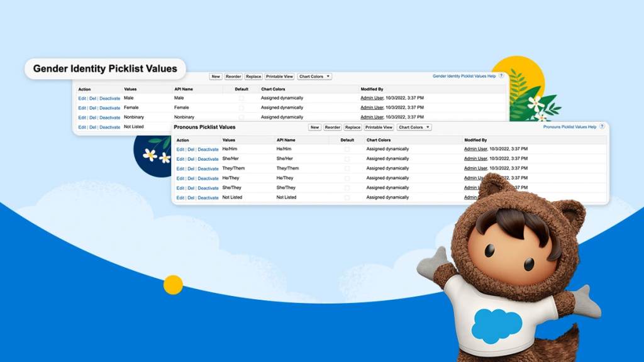Edit the He/Him pronoun value
The image size is (644, 362).
pyautogui.click(x=180, y=150)
